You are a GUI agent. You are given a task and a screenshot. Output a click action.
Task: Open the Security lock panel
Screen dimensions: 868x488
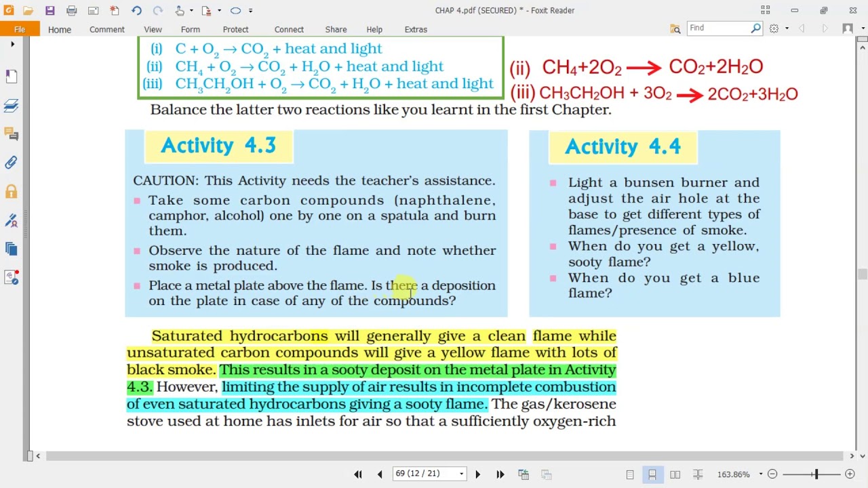[x=12, y=192]
